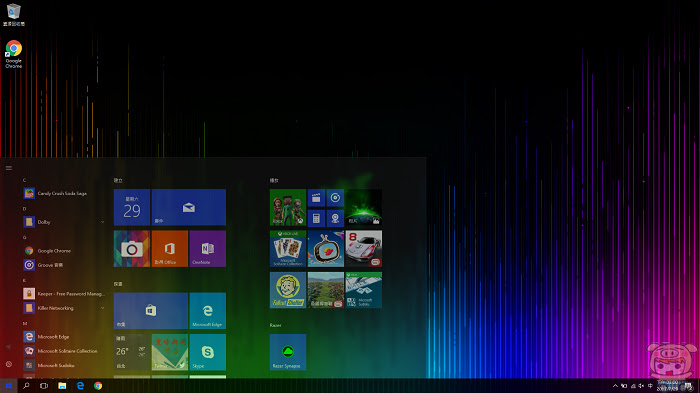Open Task View on taskbar
This screenshot has width=700, height=393.
pyautogui.click(x=44, y=386)
